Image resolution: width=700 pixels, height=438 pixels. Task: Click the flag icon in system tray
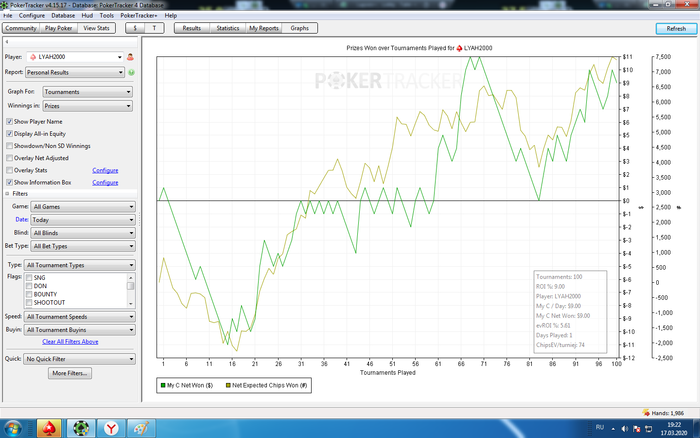pyautogui.click(x=637, y=429)
